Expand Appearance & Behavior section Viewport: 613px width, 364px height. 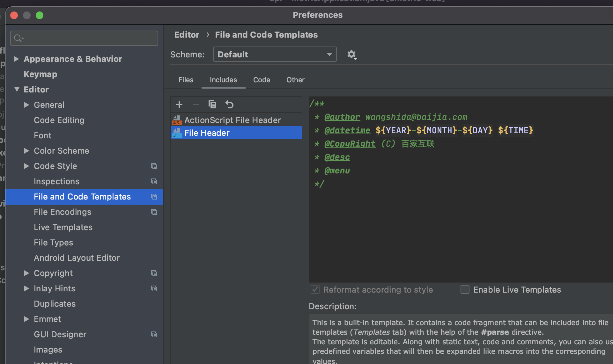[16, 59]
